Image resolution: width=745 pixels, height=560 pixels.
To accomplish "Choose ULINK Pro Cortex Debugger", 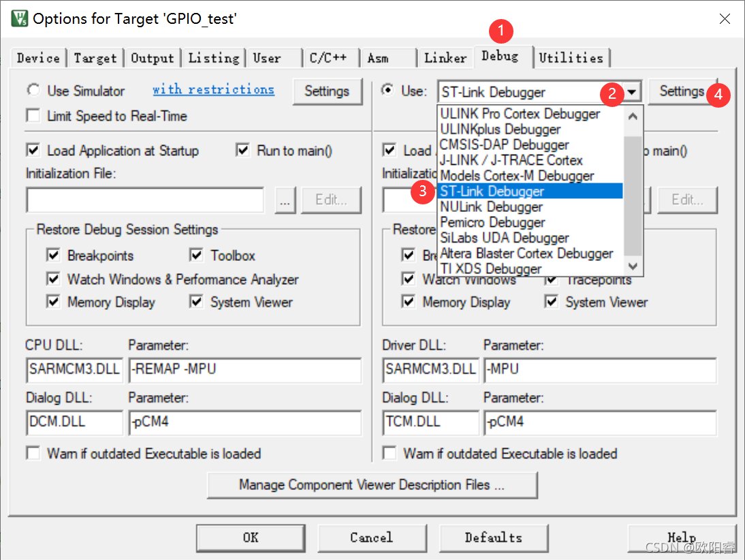I will 530,114.
